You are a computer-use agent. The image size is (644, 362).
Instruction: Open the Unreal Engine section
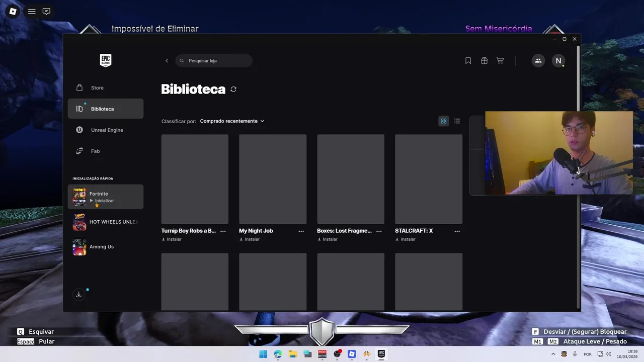point(106,130)
